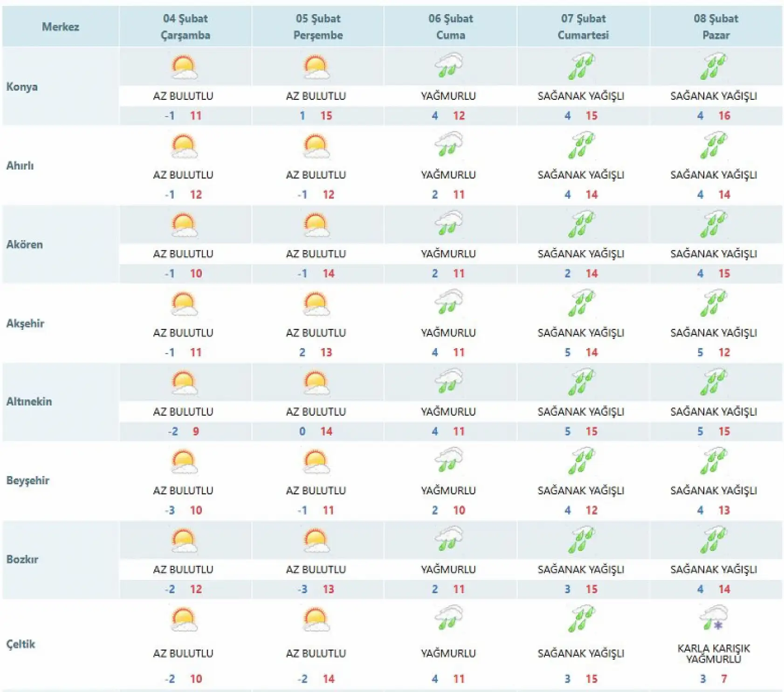Screen dimensions: 784x692
Task: Click Ahırlı's shower icon for 07 Şubat
Action: coord(581,145)
